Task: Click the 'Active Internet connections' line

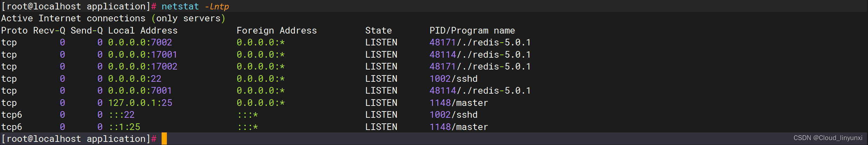Action: (x=113, y=18)
